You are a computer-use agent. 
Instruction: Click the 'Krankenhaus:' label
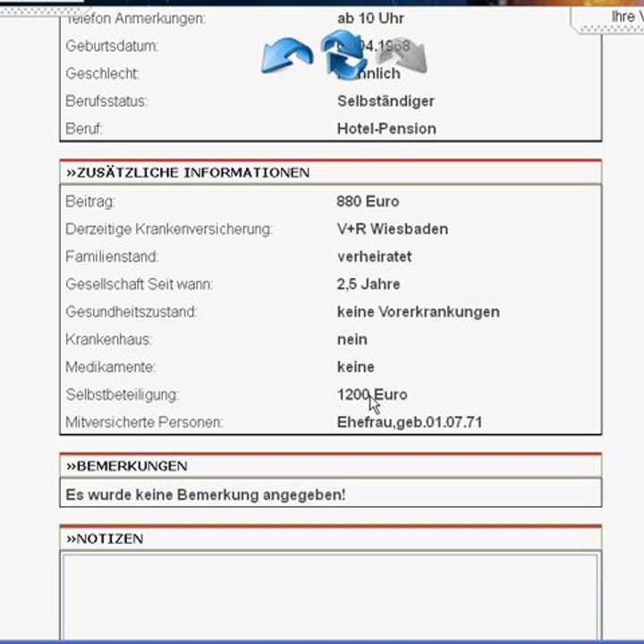point(109,339)
